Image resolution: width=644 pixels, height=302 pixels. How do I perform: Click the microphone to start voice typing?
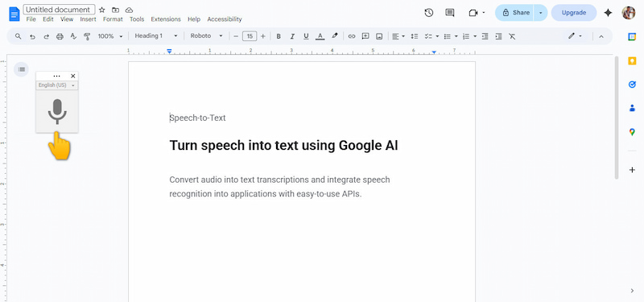pos(57,111)
